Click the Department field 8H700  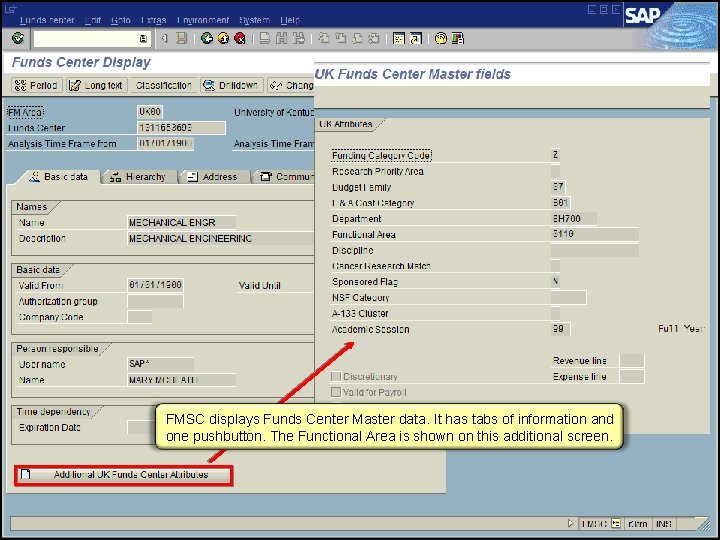[574, 219]
